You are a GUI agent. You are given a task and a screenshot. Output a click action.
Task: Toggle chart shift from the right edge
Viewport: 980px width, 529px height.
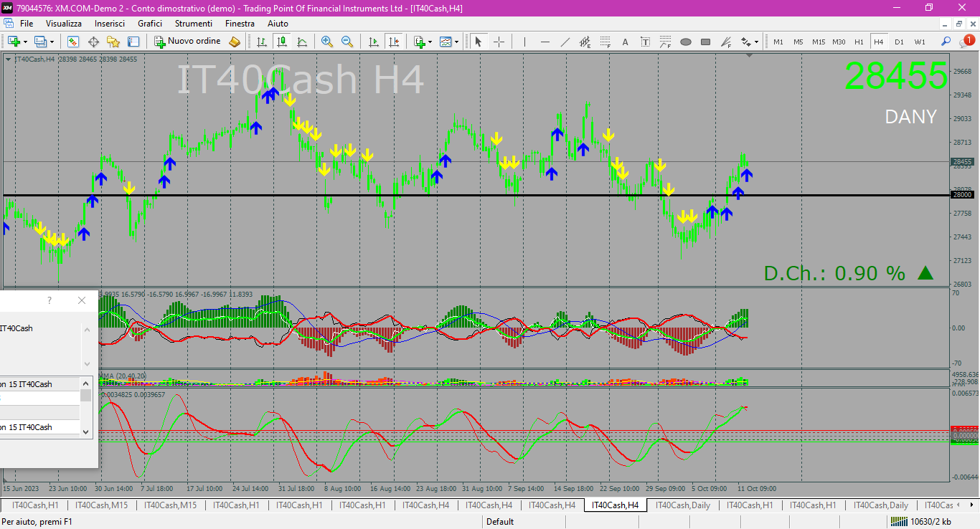click(x=393, y=42)
